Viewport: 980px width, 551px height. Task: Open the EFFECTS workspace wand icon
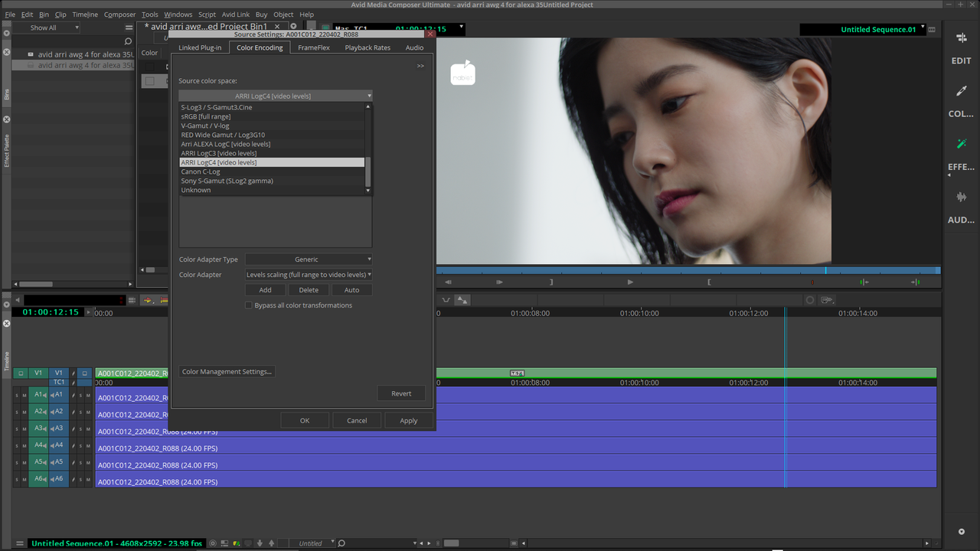961,144
